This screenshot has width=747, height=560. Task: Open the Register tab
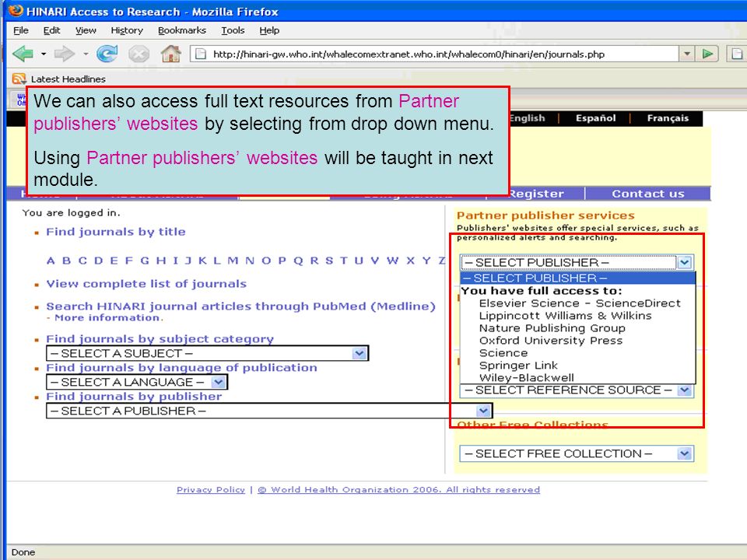coord(536,194)
